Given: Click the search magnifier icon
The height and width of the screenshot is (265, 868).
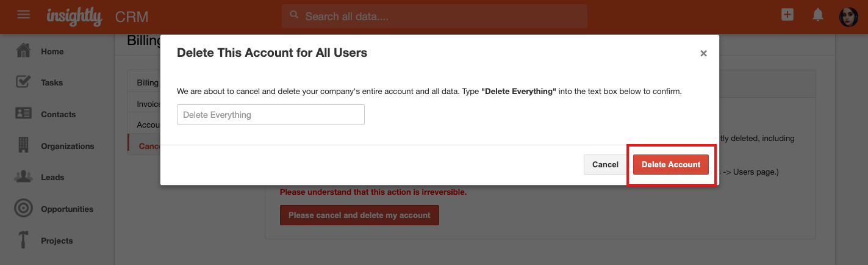Looking at the screenshot, I should click(294, 15).
